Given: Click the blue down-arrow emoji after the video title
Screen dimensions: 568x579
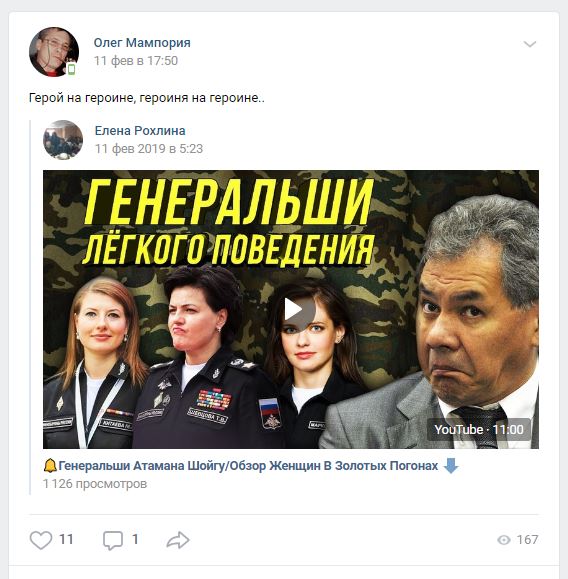Looking at the screenshot, I should click(x=451, y=466).
